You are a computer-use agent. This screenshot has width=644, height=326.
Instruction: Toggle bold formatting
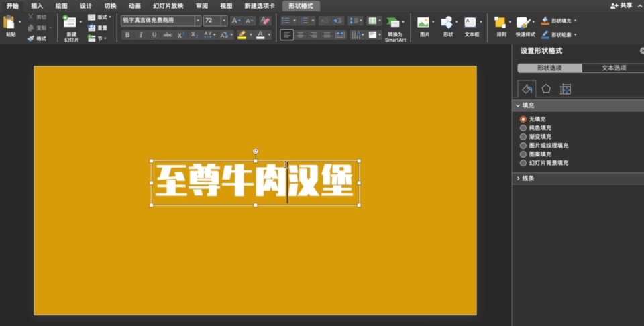point(127,35)
